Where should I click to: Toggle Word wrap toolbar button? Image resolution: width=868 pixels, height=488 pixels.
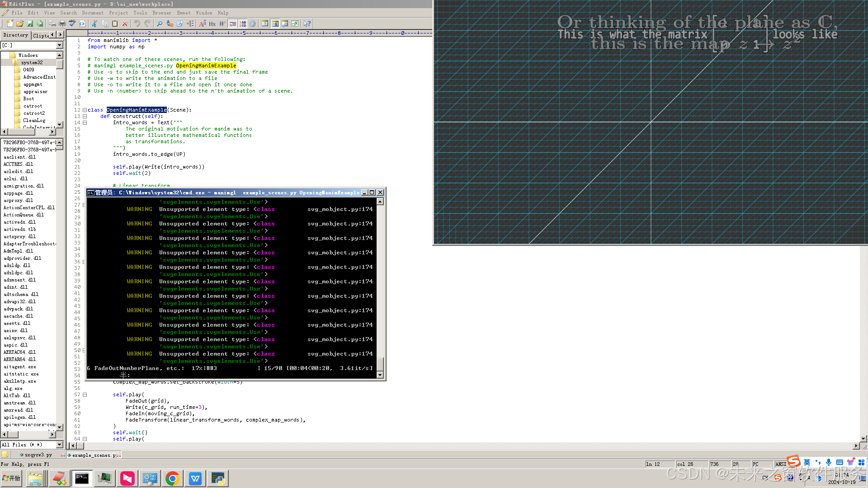click(x=222, y=23)
